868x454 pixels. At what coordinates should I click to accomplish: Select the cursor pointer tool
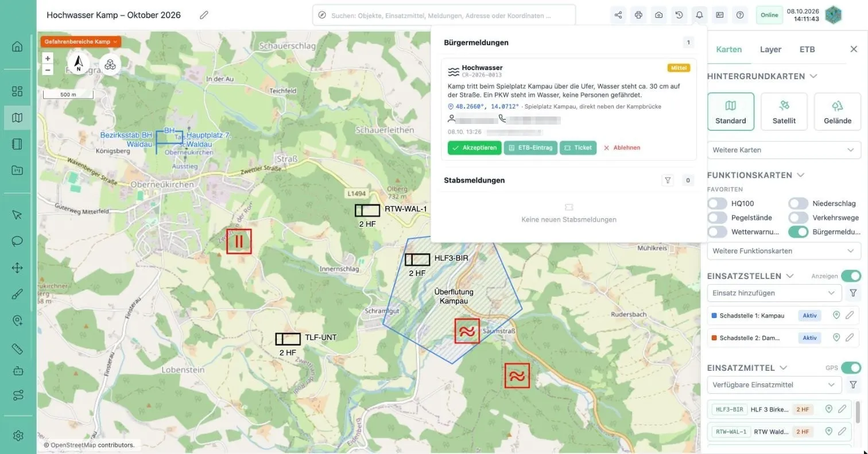pyautogui.click(x=17, y=215)
